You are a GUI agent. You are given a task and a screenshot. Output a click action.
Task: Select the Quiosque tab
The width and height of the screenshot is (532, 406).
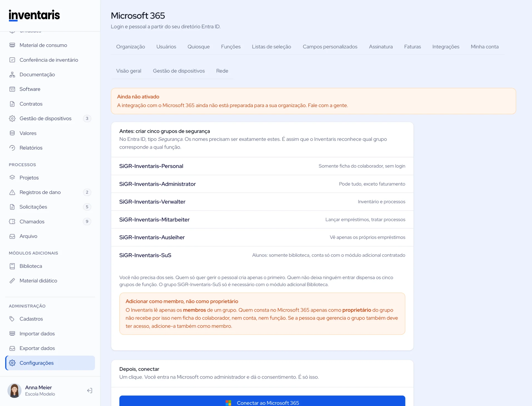click(x=199, y=47)
